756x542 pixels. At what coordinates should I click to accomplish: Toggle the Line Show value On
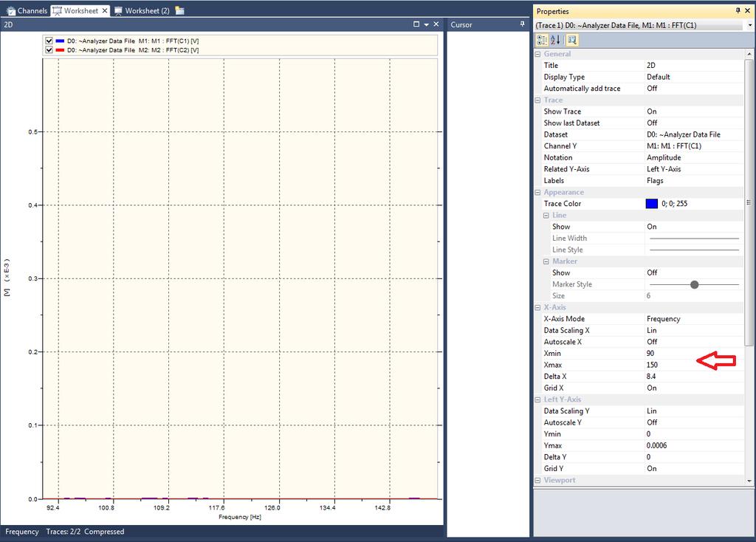coord(694,227)
